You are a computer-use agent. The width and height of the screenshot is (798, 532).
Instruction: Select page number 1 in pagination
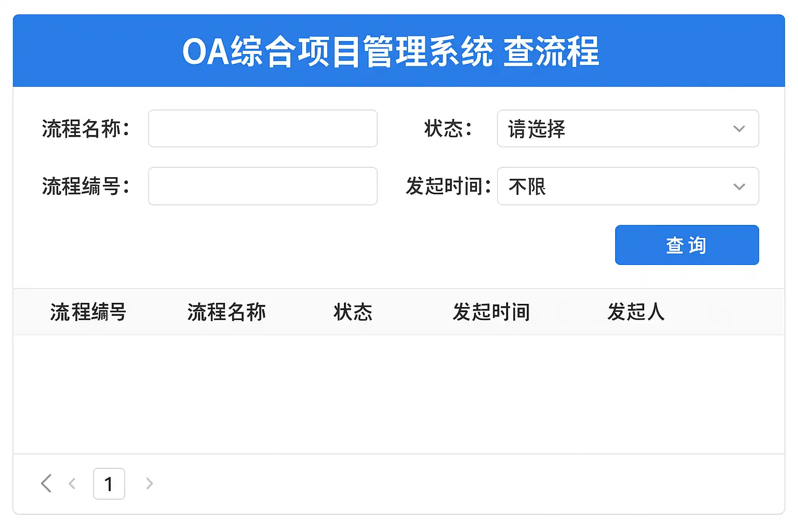[109, 484]
